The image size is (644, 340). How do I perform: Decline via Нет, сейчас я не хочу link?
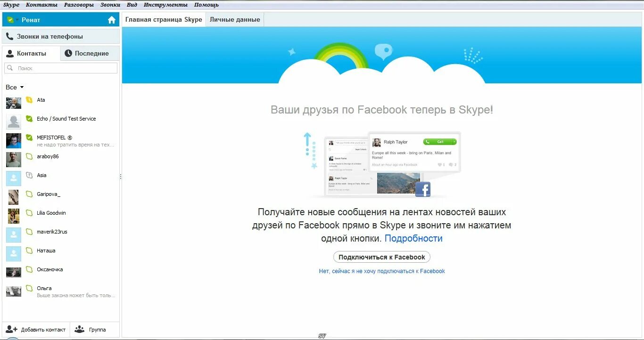click(382, 271)
